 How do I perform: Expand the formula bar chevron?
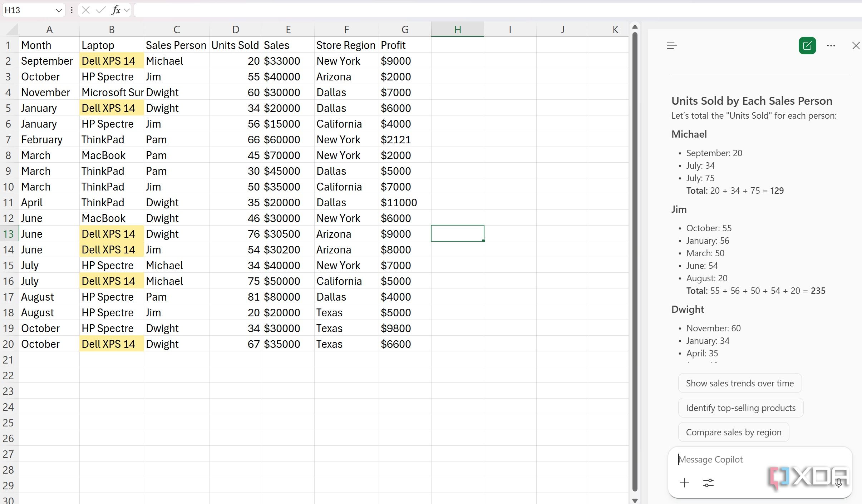tap(127, 10)
